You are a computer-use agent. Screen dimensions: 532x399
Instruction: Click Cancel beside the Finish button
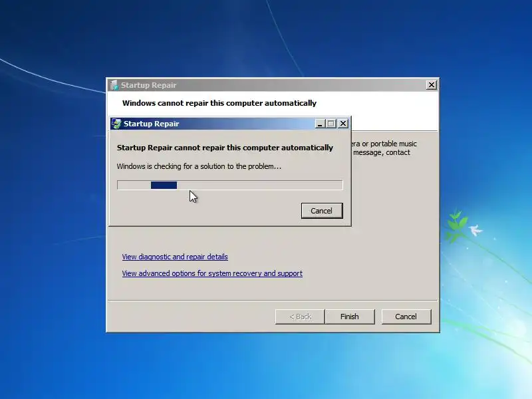[406, 317]
